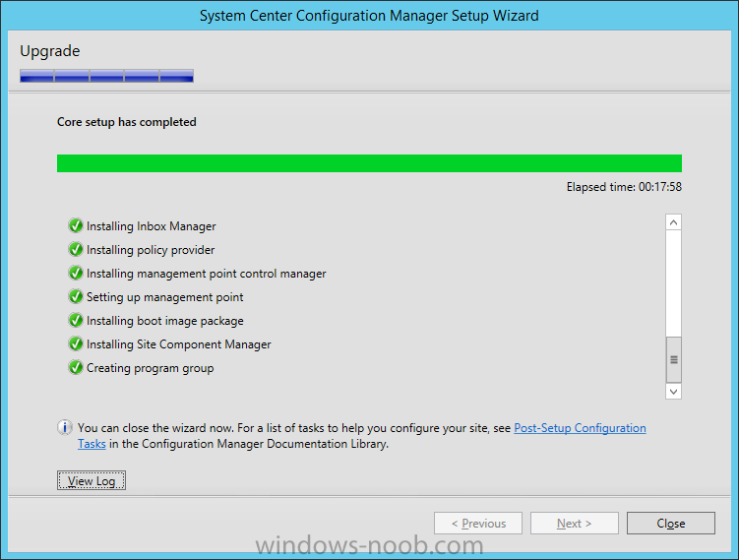Viewport: 739px width, 560px height.
Task: Select 'Setting up management point' text
Action: click(x=164, y=297)
